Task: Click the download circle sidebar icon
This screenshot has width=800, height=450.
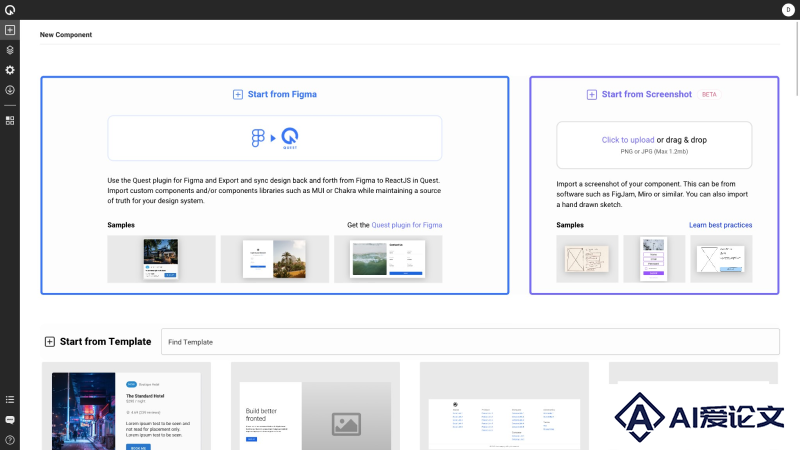Action: click(x=10, y=90)
